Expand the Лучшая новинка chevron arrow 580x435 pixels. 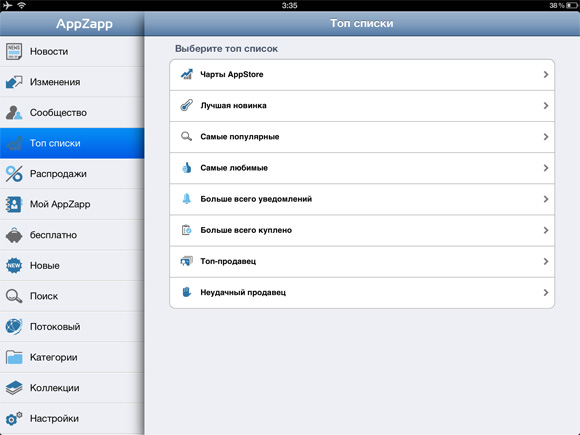point(546,106)
